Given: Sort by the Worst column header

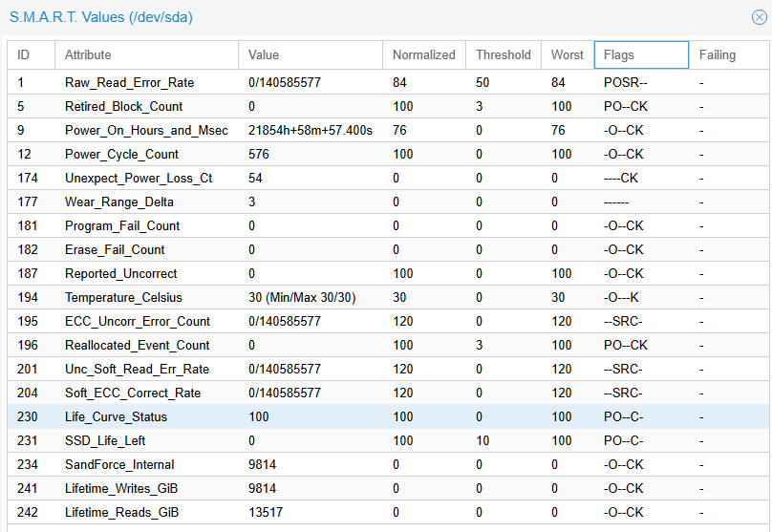Looking at the screenshot, I should (567, 55).
